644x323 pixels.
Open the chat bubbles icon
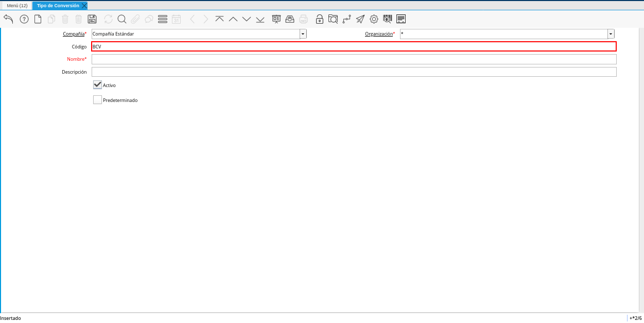[149, 19]
